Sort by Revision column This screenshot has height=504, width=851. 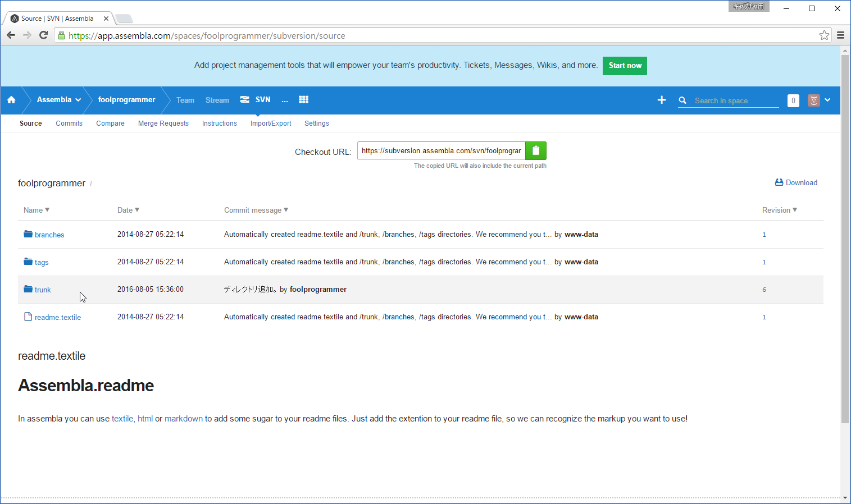[780, 210]
